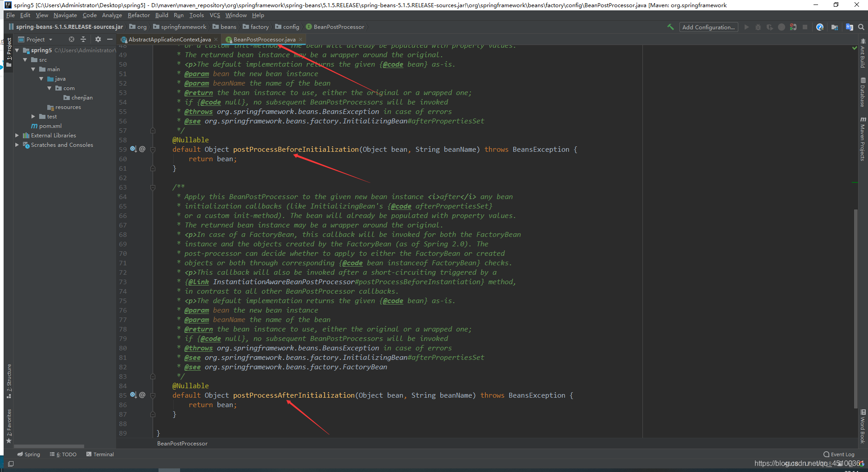
Task: Click the Google Translate toolbar icon
Action: (x=850, y=27)
